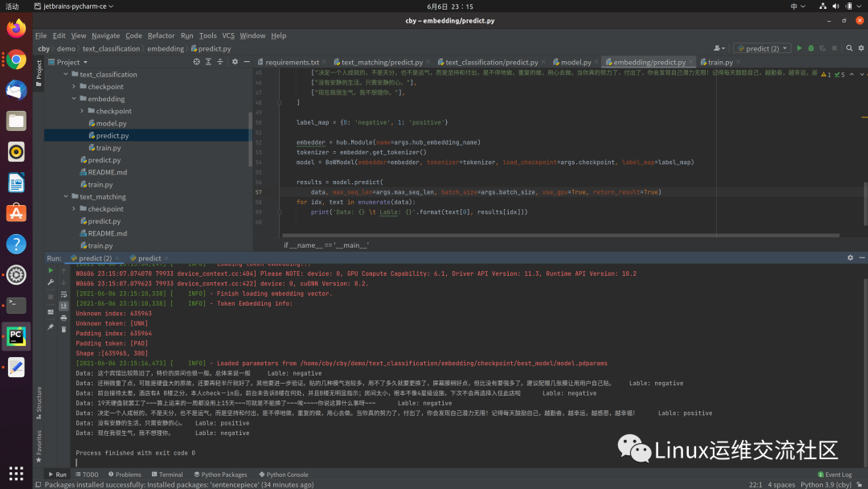Screen dimensions: 868x489
Task: Open the Favorites side tool window
Action: point(39,446)
